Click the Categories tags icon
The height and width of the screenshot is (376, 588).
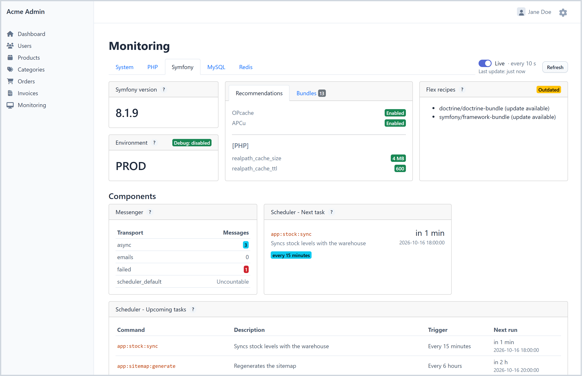tap(10, 70)
